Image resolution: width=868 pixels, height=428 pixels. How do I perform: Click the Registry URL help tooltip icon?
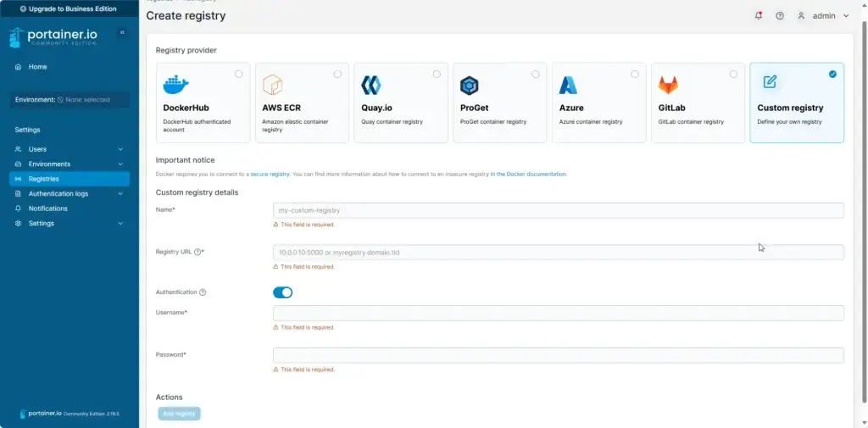pyautogui.click(x=198, y=252)
